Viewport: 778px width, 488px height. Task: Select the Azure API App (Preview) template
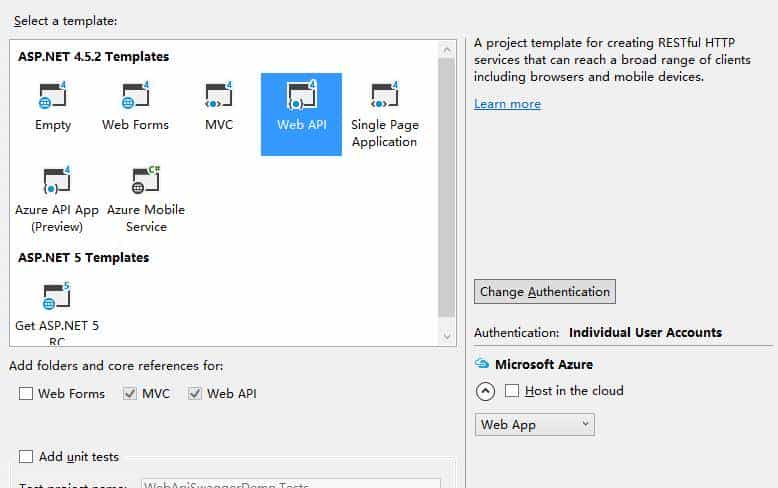tap(56, 181)
